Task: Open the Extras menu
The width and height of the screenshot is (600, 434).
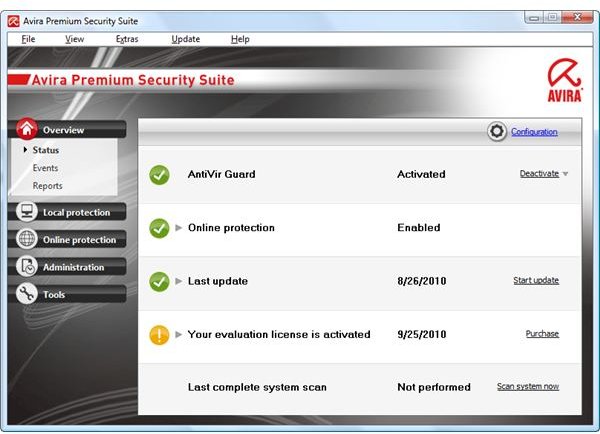Action: coord(127,39)
